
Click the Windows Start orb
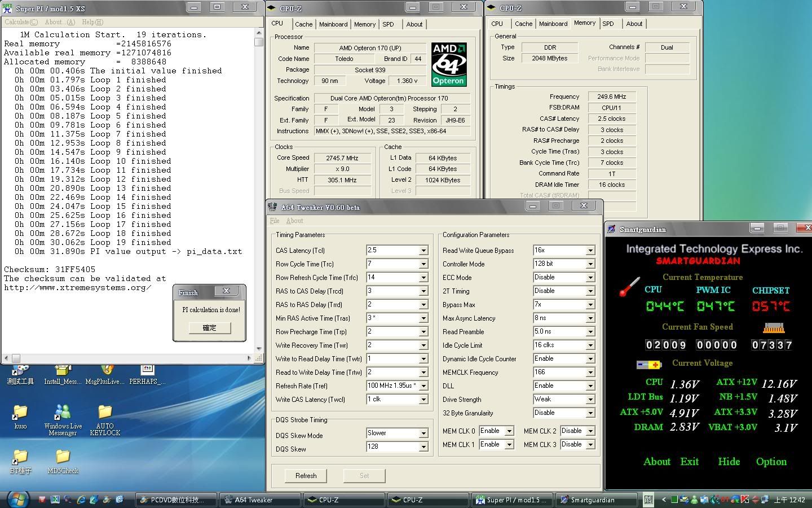17,499
